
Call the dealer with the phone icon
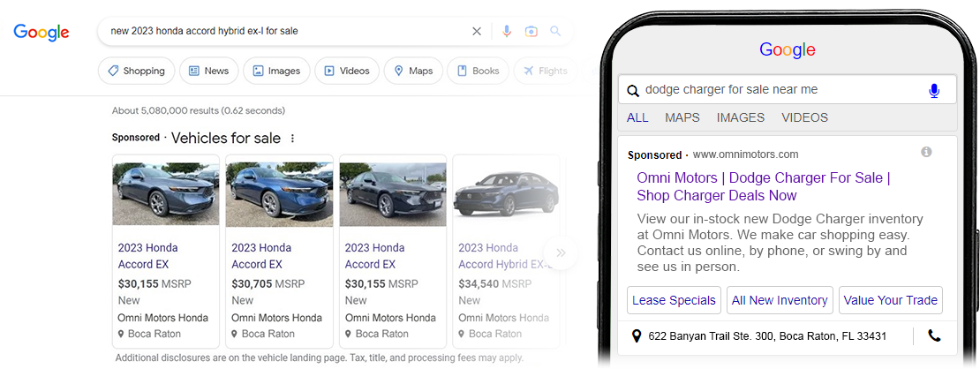point(934,335)
